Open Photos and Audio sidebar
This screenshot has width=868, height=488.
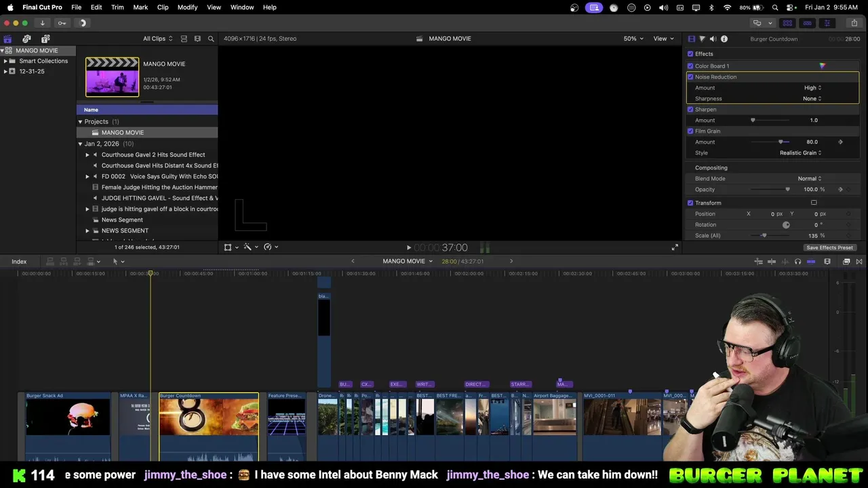point(26,39)
